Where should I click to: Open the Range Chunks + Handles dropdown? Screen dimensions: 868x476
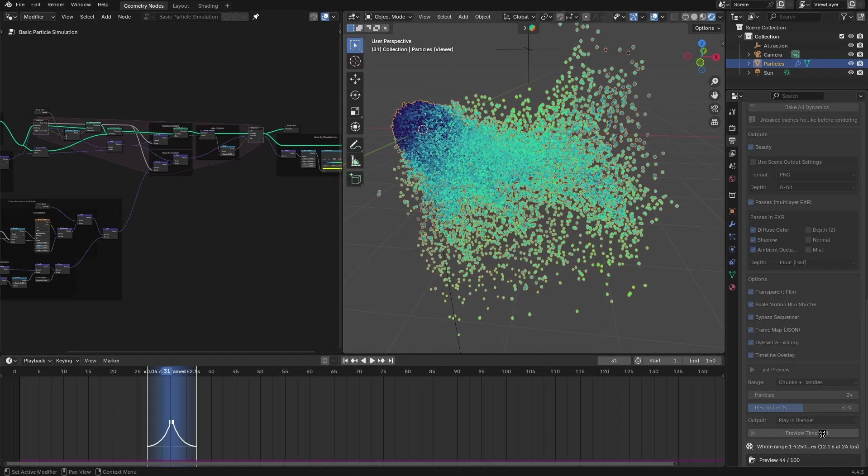click(816, 382)
